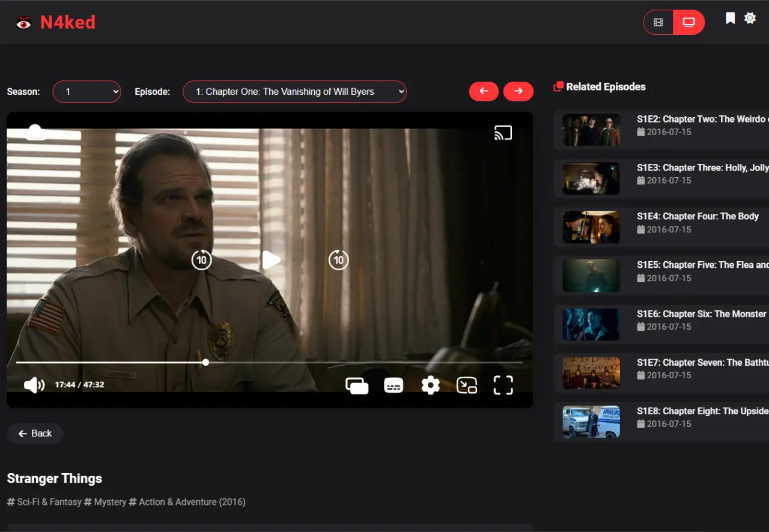
Task: Cast video using the cast icon
Action: (x=503, y=133)
